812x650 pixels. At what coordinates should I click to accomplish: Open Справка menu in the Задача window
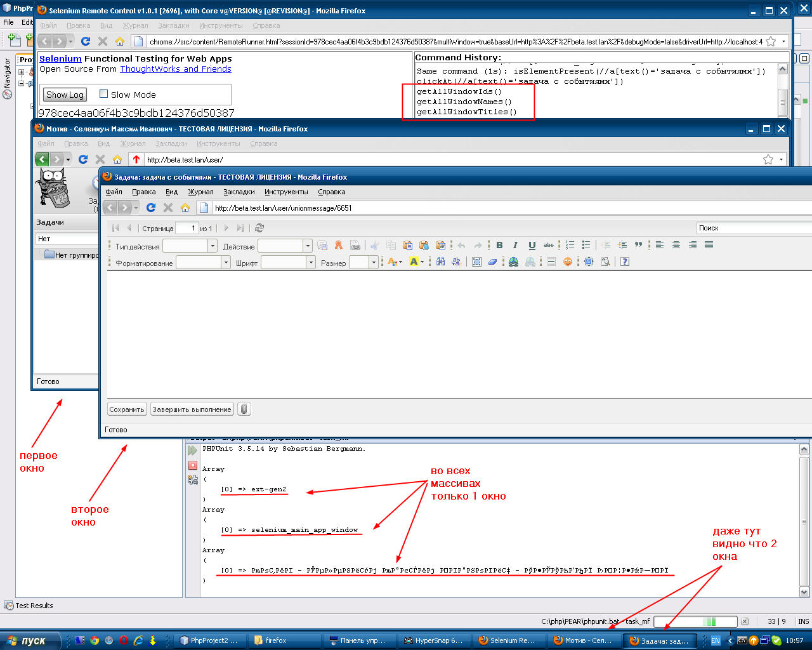[x=332, y=192]
